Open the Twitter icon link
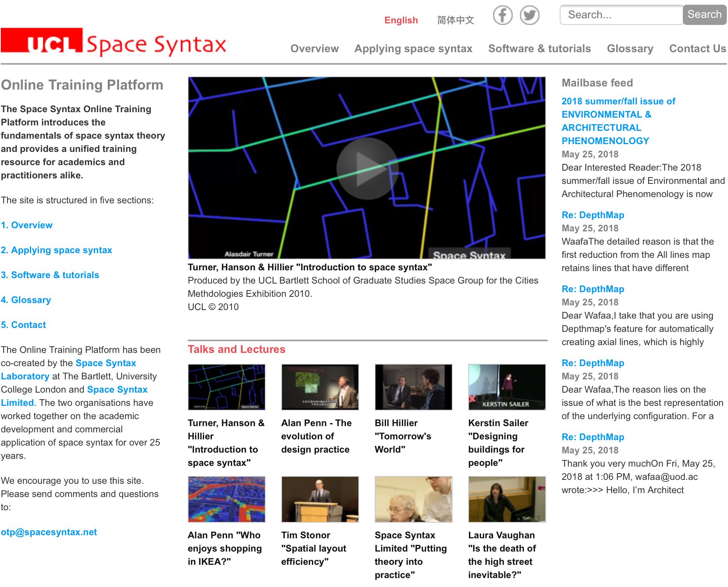This screenshot has height=587, width=728. (x=530, y=16)
